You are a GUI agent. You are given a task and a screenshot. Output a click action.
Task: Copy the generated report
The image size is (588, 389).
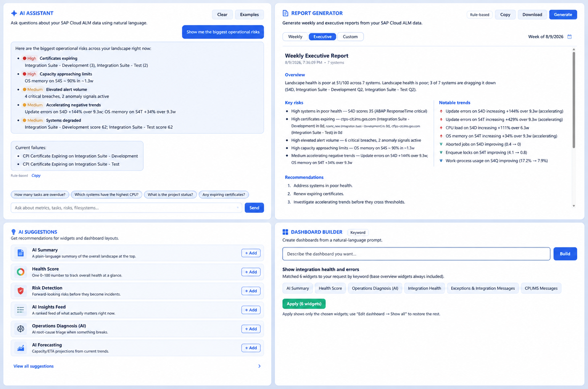tap(505, 14)
